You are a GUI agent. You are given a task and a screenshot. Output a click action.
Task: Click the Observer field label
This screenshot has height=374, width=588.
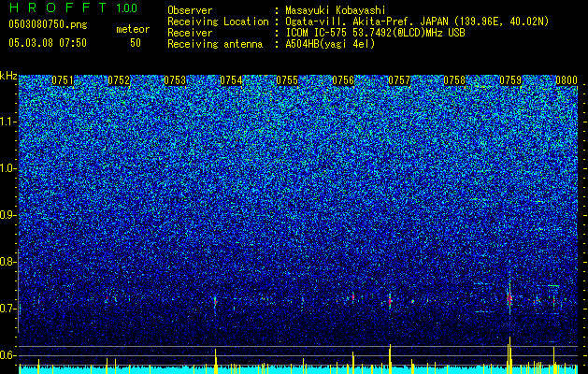point(190,10)
